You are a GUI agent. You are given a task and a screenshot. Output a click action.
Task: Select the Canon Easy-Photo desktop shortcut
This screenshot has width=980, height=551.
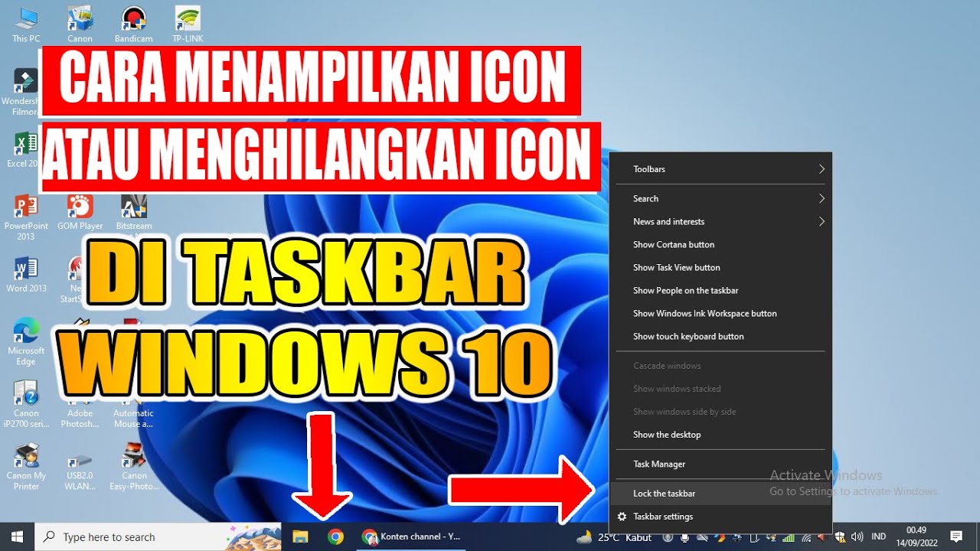134,467
